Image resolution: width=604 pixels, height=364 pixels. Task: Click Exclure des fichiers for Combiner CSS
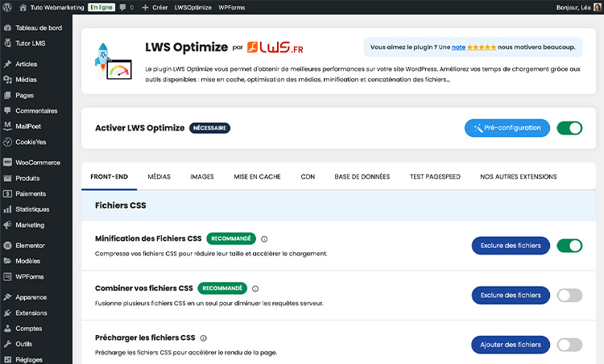pyautogui.click(x=511, y=295)
